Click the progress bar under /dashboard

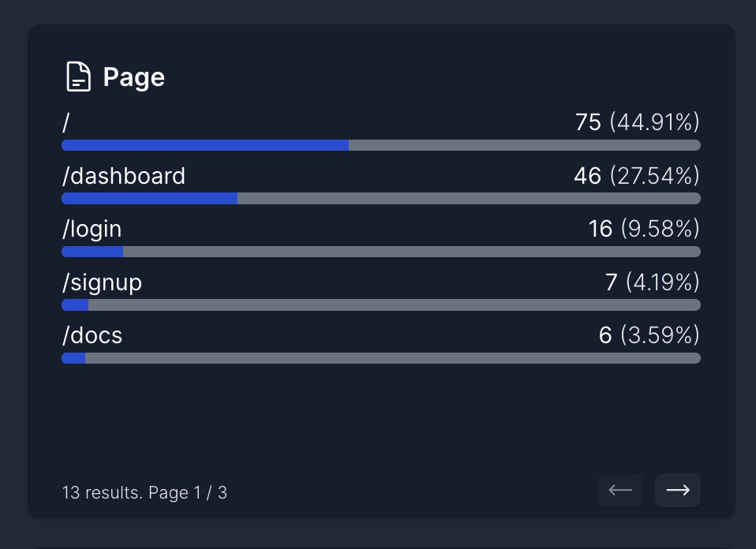point(380,198)
